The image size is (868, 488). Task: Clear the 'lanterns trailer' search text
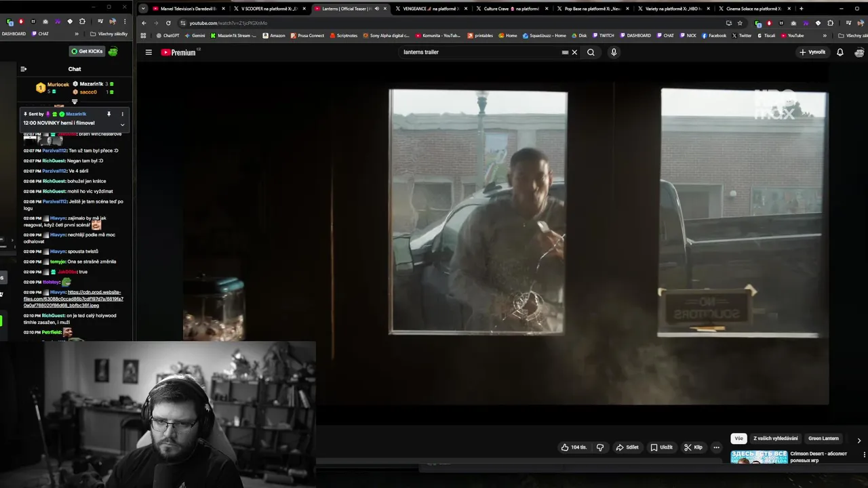tap(574, 52)
